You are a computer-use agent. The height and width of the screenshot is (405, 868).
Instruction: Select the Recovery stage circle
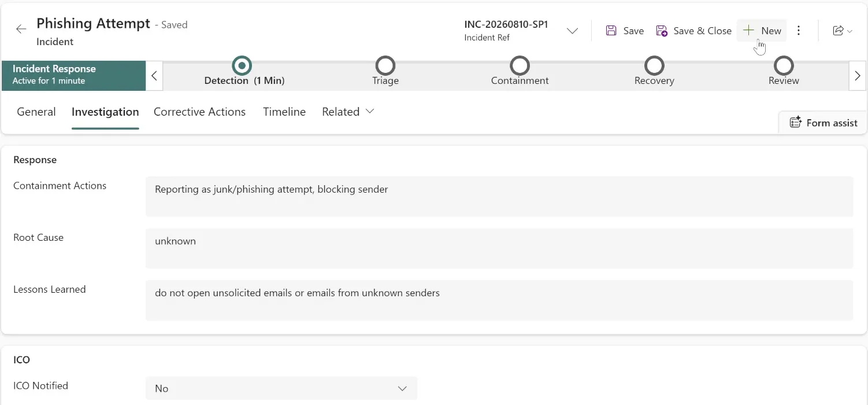[654, 66]
